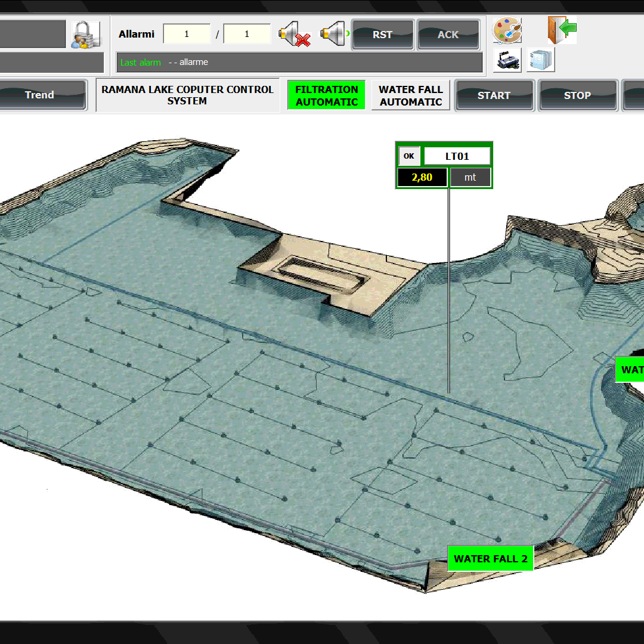This screenshot has width=644, height=644.
Task: Open the documents icon beside the printer
Action: pos(540,60)
